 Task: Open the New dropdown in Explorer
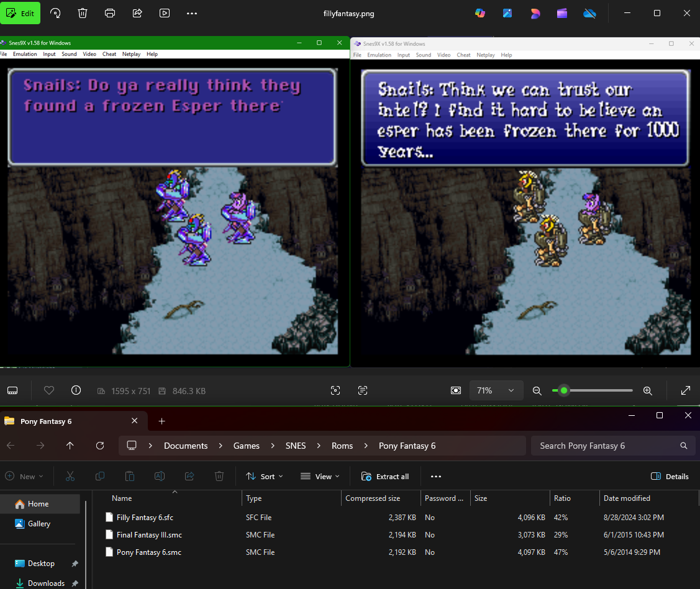coord(25,477)
